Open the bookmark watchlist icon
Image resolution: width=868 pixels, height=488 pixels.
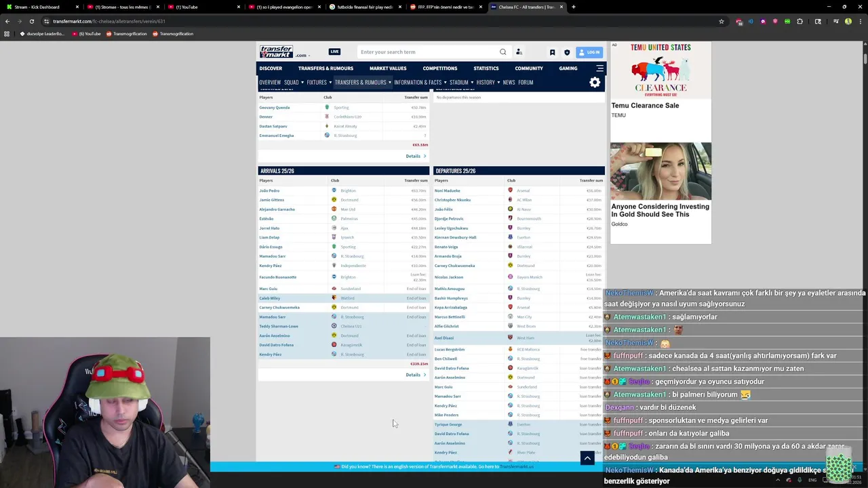[x=552, y=52]
